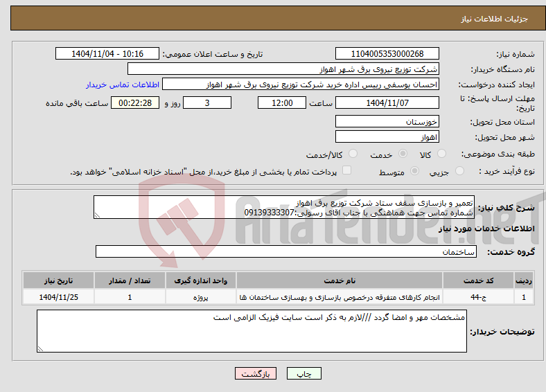
Task: Select the متوسط purchase type radio
Action: (x=414, y=170)
